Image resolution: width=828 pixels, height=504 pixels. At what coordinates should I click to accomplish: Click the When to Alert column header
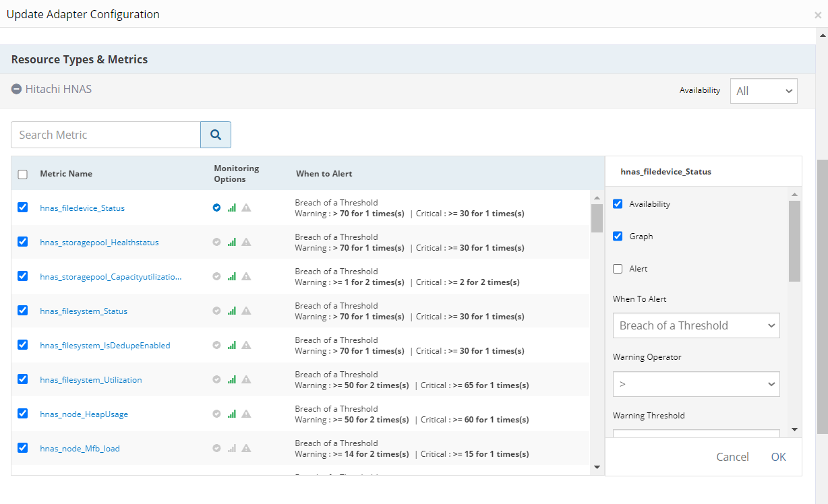324,174
